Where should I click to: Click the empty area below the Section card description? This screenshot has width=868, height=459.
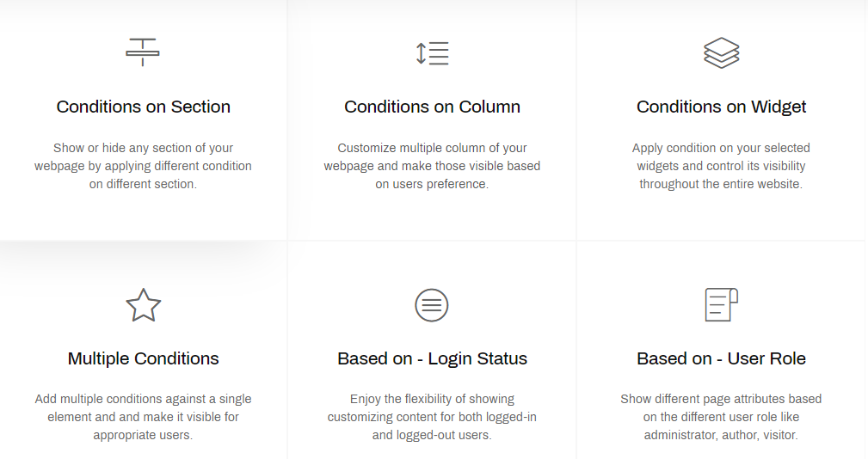coord(144,216)
